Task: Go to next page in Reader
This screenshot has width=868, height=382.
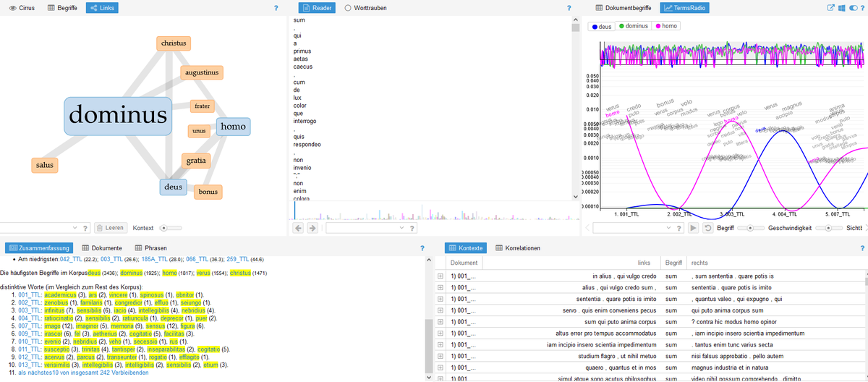Action: tap(312, 228)
